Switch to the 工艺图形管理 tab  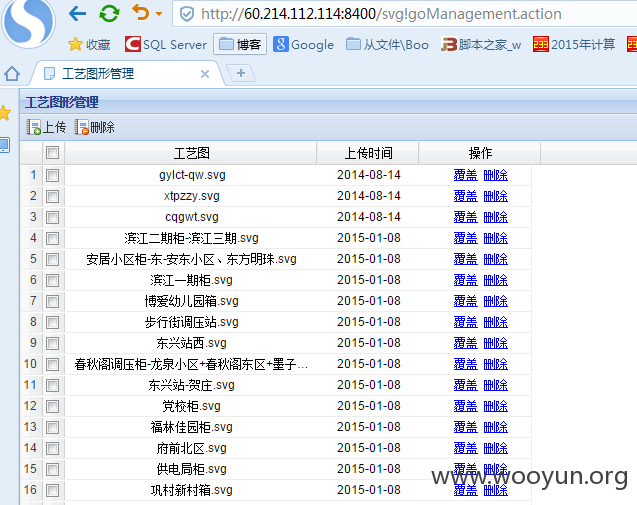(98, 74)
